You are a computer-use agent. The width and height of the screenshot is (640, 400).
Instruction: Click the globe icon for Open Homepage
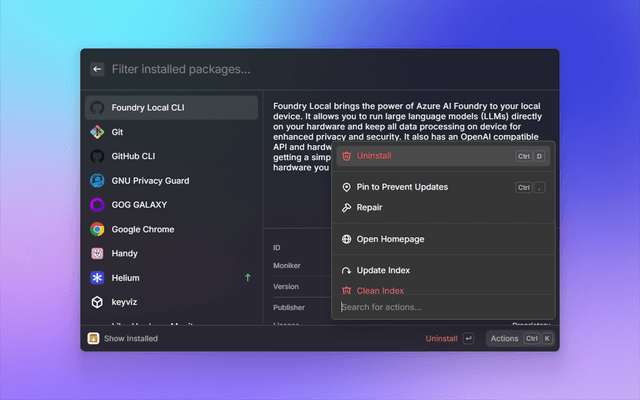click(347, 239)
